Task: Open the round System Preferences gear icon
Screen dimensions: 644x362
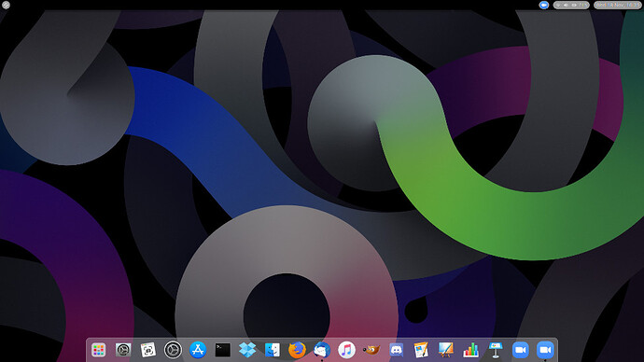Action: pos(173,350)
